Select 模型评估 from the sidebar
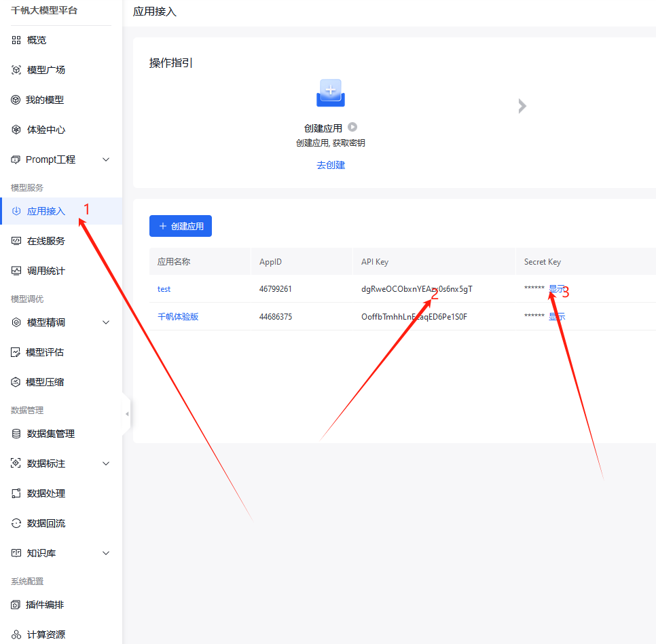 pyautogui.click(x=45, y=352)
